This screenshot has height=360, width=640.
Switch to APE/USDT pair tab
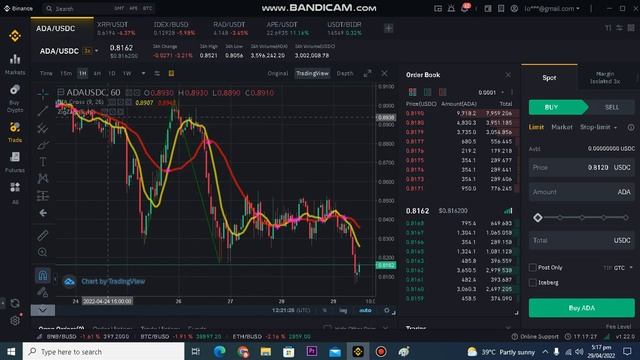287,28
